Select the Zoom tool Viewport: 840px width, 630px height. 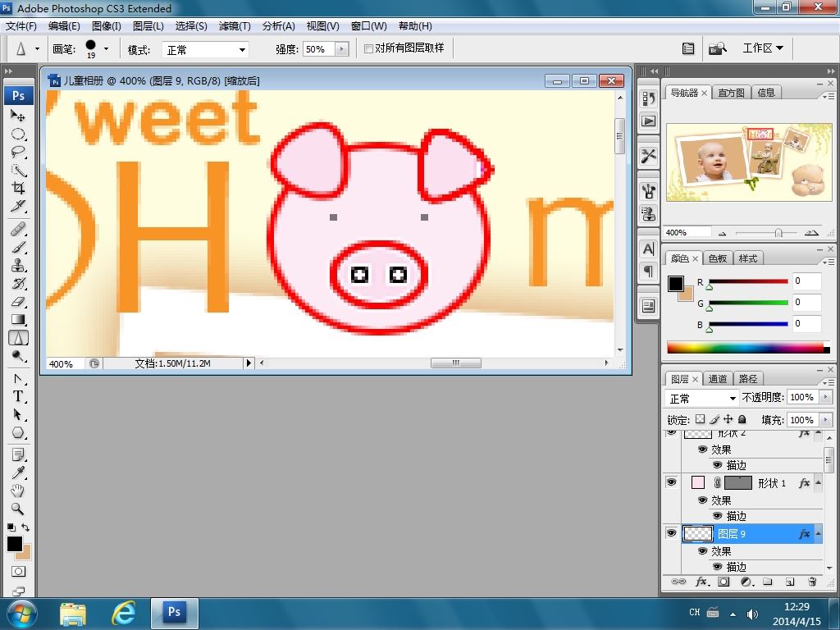pos(18,509)
